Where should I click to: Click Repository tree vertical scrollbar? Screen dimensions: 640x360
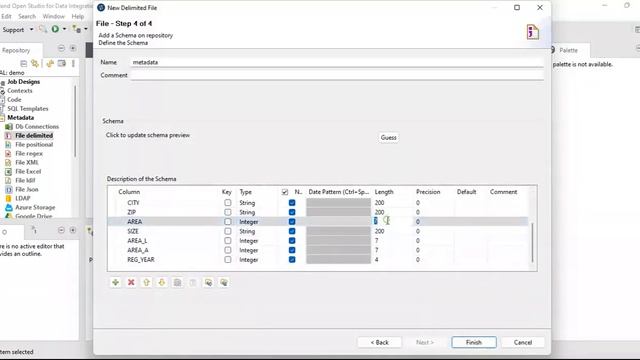(75, 121)
